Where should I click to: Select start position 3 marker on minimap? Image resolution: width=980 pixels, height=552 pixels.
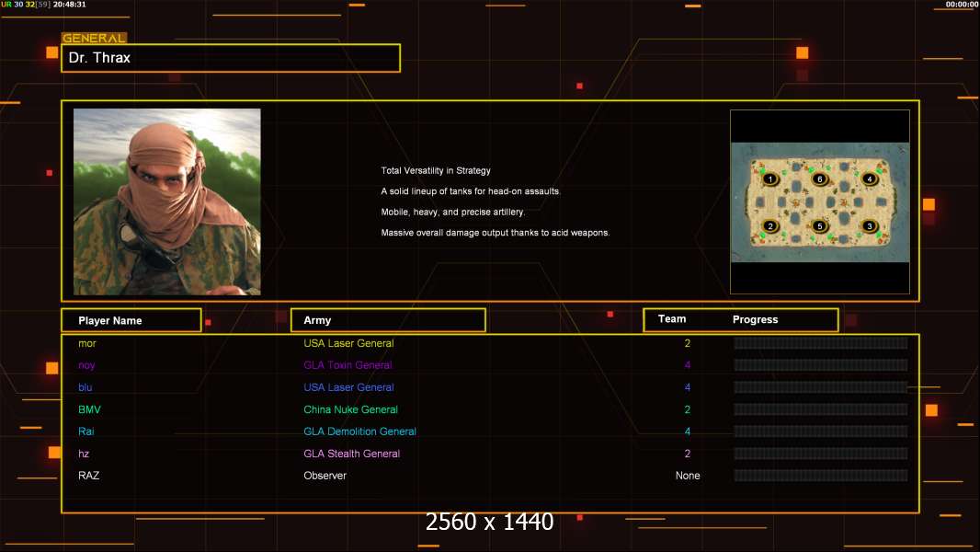(x=868, y=226)
